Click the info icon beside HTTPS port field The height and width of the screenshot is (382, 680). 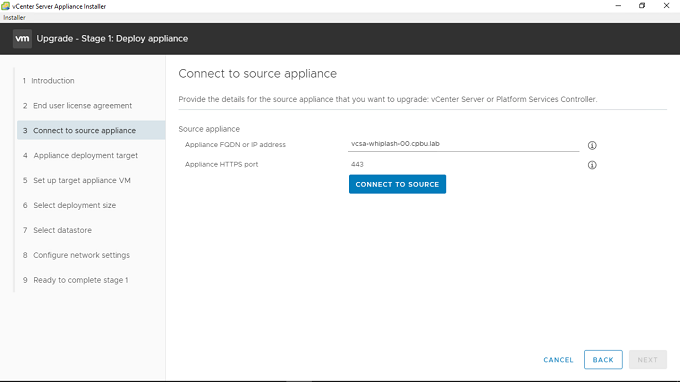[x=592, y=165]
